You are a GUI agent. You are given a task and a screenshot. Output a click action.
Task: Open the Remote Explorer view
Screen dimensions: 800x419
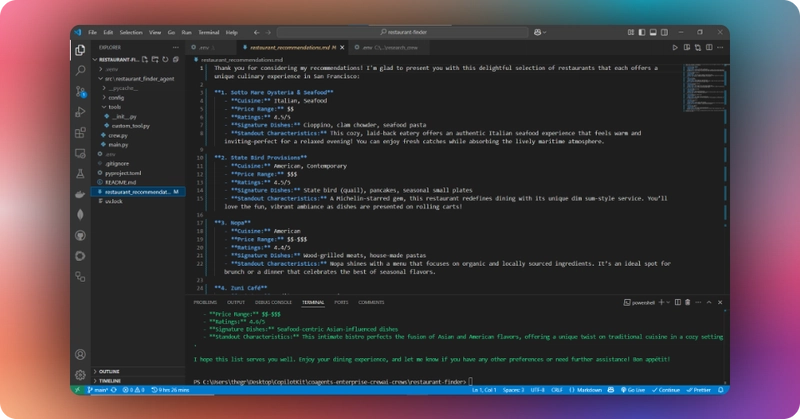click(x=80, y=153)
